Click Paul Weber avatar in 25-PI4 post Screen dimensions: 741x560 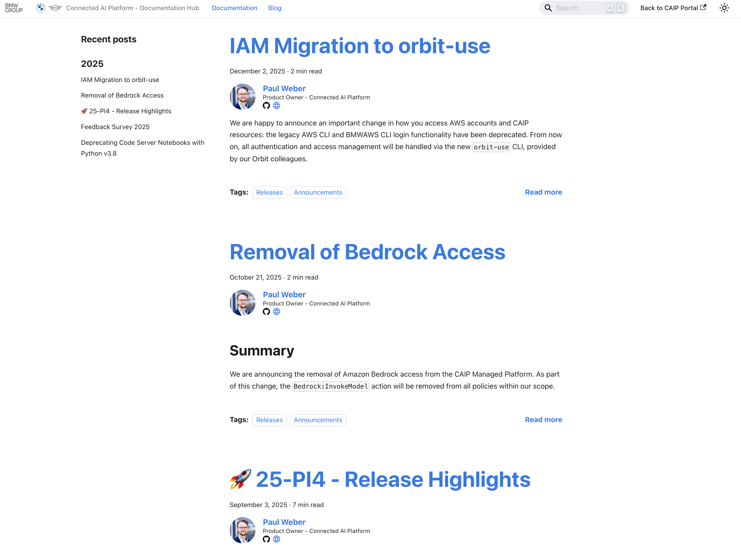tap(242, 530)
